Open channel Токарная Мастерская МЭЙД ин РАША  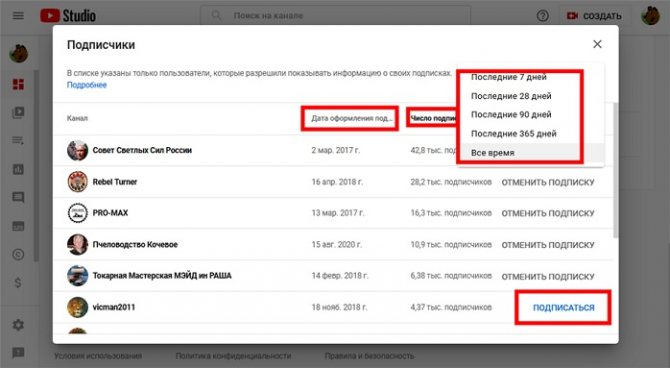point(162,276)
